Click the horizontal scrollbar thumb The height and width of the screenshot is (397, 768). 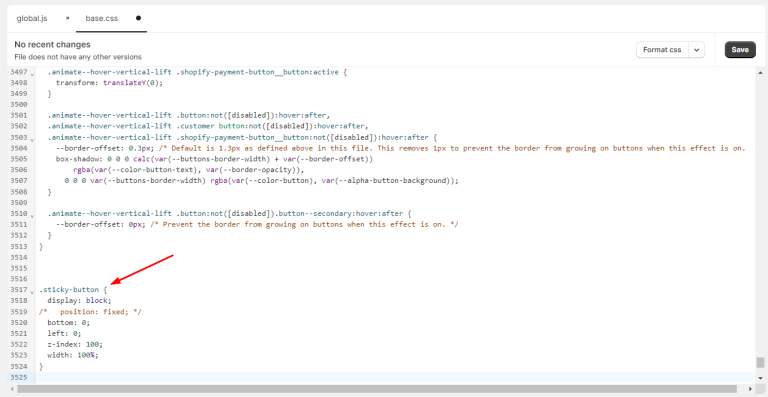click(377, 389)
